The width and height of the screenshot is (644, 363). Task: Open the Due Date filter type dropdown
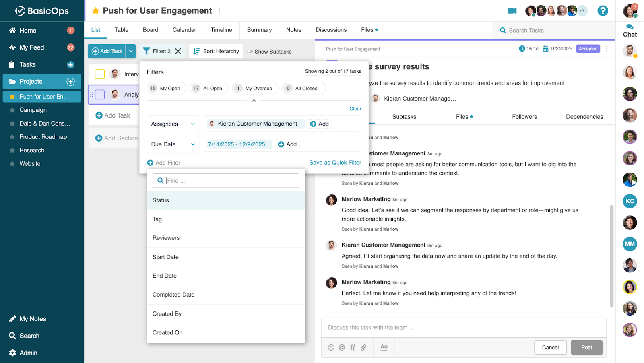click(173, 144)
